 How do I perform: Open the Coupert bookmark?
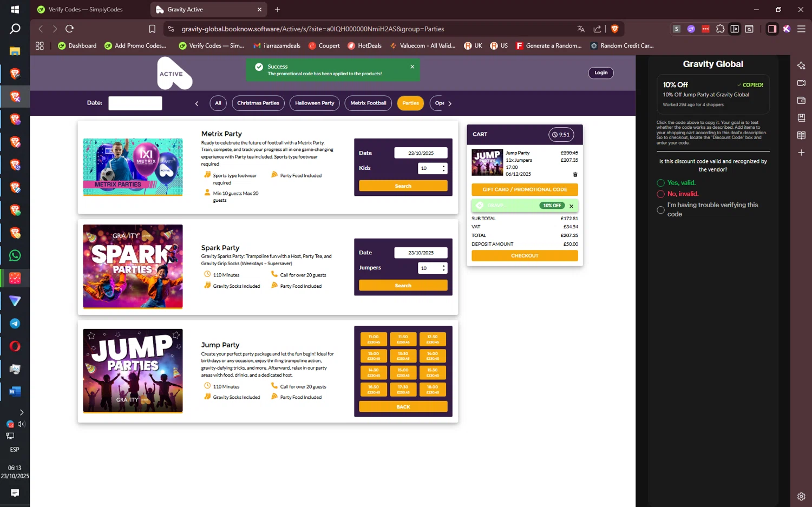pyautogui.click(x=324, y=46)
